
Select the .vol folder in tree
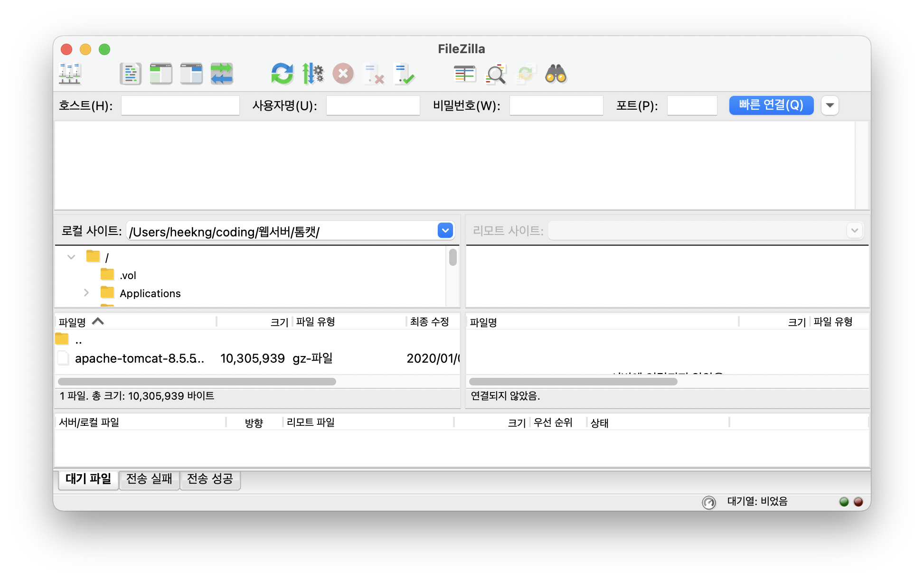128,275
